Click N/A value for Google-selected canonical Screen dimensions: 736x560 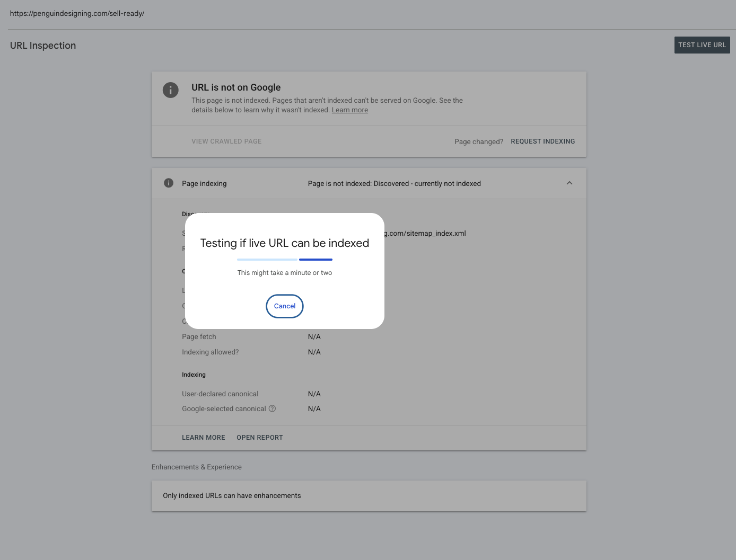pos(314,408)
